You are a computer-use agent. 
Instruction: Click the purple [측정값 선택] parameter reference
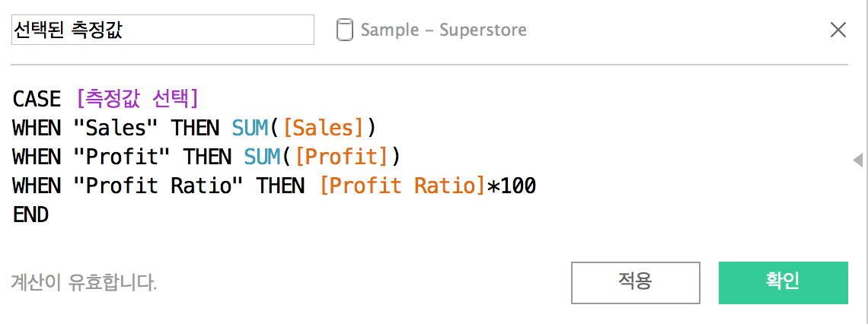click(137, 100)
